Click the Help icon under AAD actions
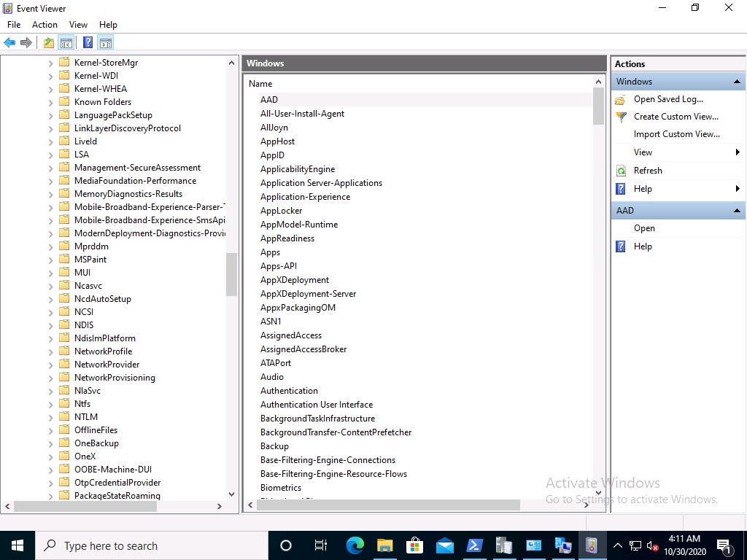747x560 pixels. 620,246
